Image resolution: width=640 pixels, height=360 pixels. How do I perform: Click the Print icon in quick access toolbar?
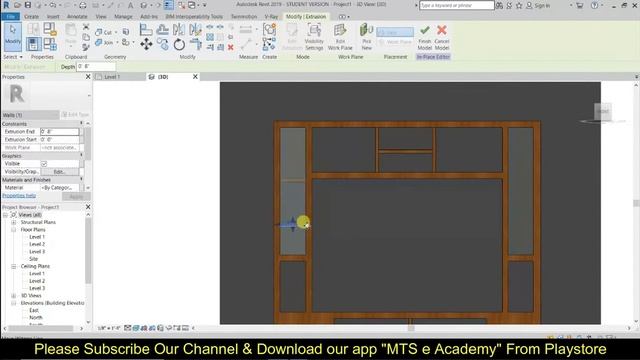[83, 5]
